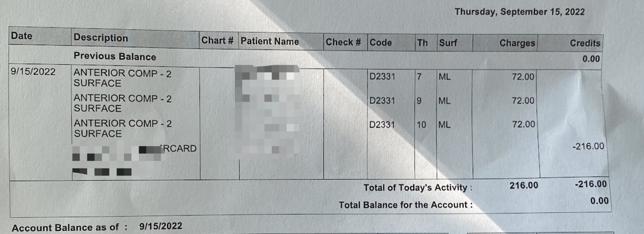Viewport: 644px width, 234px height.
Task: Click the Description column header
Action: point(101,38)
